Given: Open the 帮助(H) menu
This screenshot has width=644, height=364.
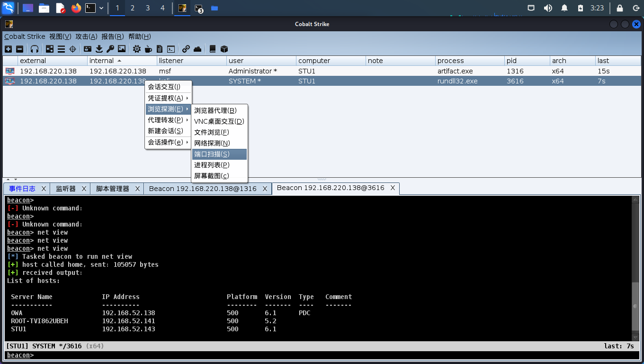Looking at the screenshot, I should coord(140,36).
